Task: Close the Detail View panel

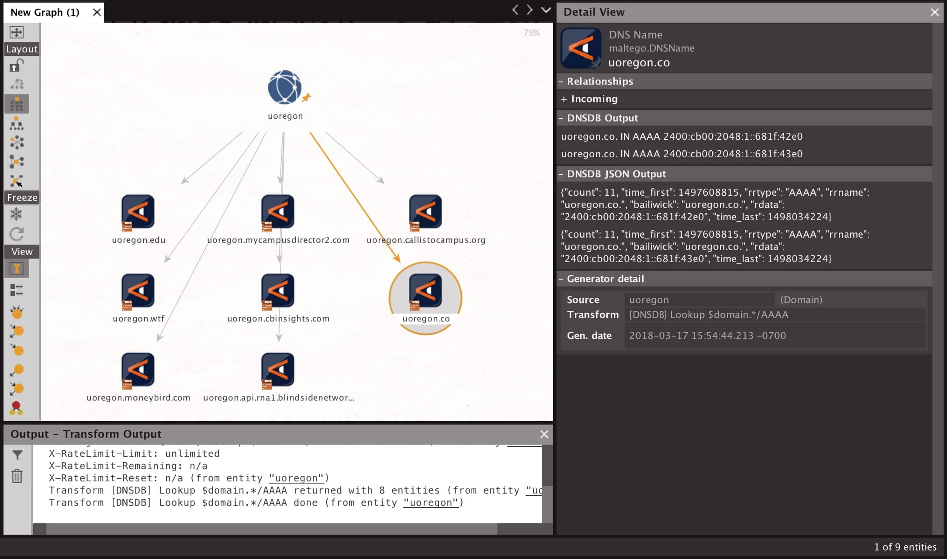Action: pos(934,12)
